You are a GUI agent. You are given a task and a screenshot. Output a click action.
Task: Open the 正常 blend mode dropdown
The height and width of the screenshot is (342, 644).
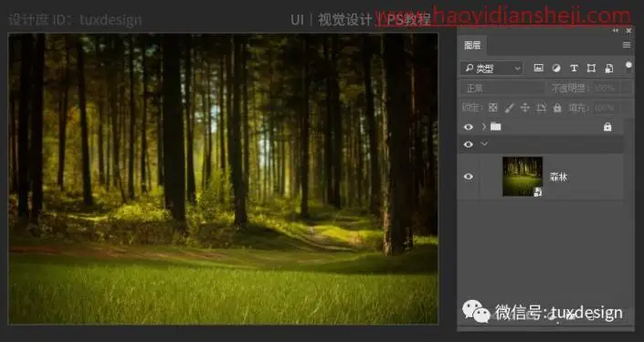pos(501,88)
